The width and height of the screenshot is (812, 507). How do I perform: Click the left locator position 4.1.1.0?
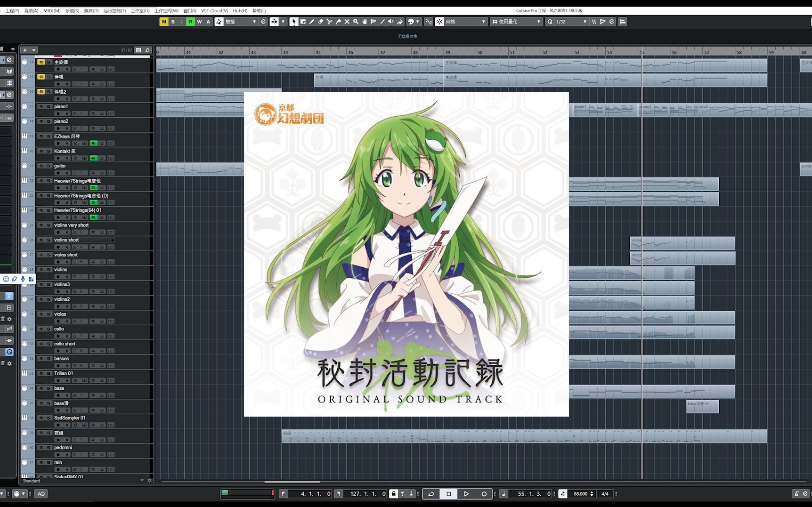[310, 494]
